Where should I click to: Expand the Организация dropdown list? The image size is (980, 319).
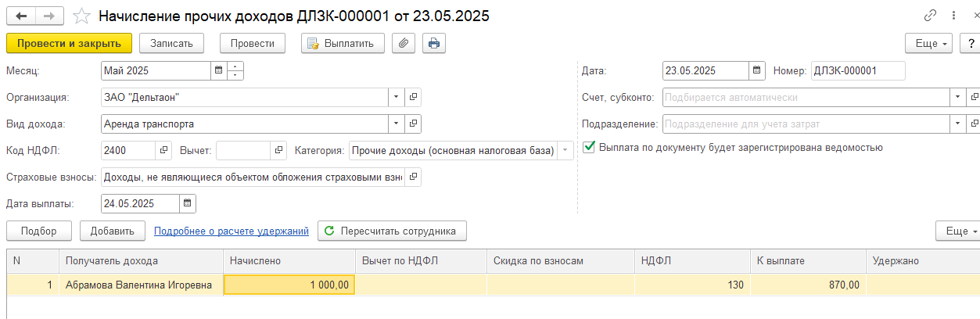(397, 98)
